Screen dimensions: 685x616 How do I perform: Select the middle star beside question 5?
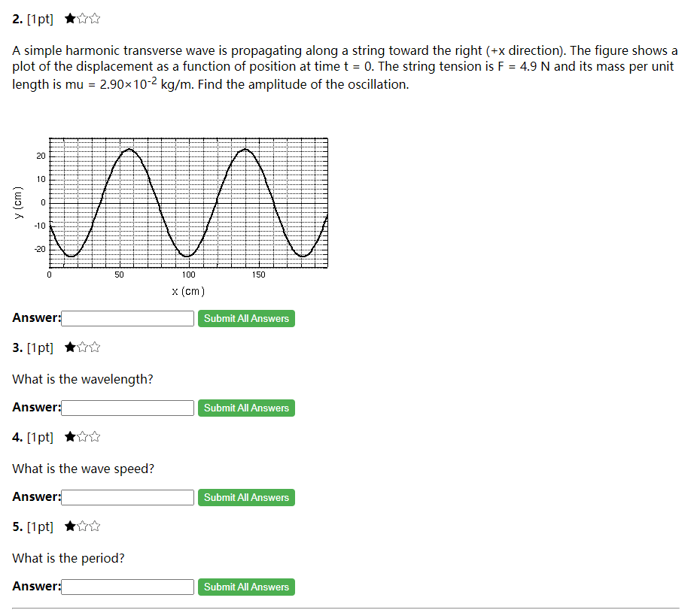82,526
